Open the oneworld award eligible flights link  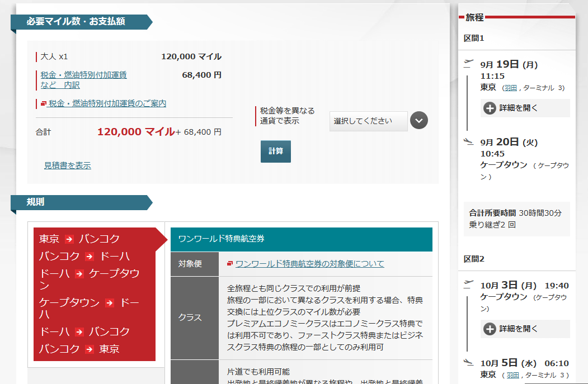[310, 264]
